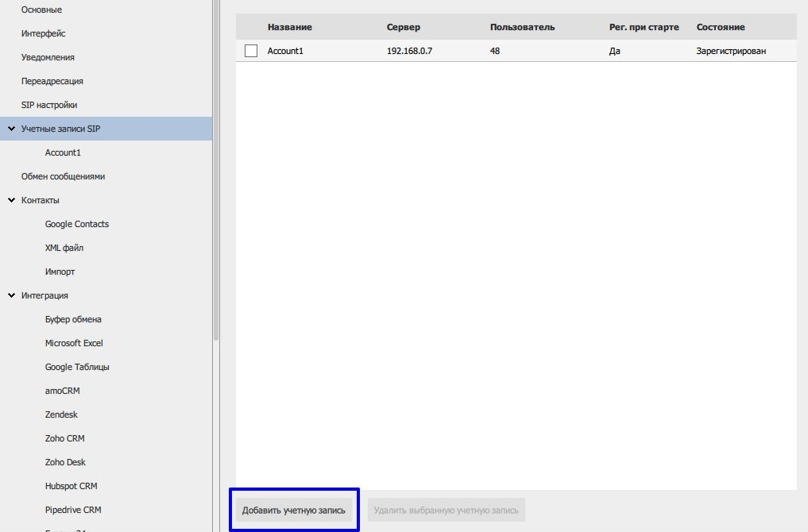Screen dimensions: 808x532
Task: Open Google Contacts settings
Action: click(77, 224)
